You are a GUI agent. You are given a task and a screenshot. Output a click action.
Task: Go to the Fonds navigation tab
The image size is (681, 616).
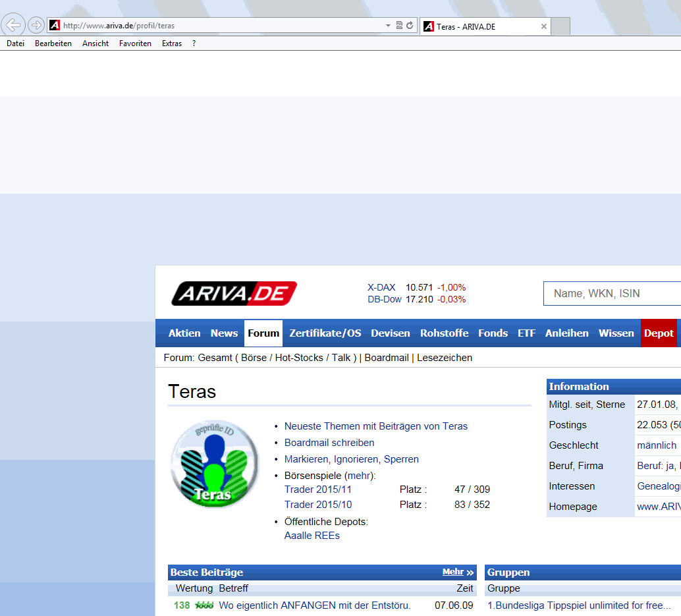click(x=493, y=333)
